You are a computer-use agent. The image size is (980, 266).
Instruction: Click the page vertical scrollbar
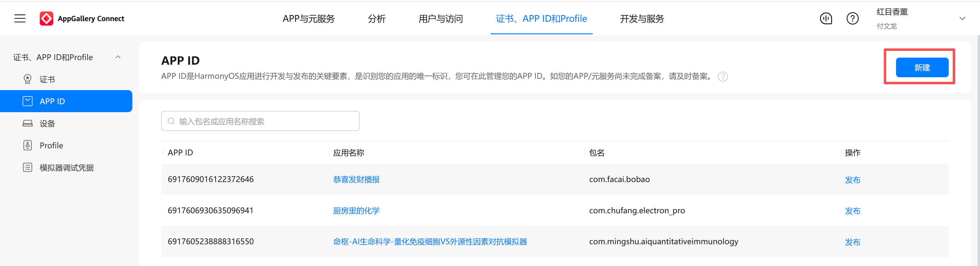coord(978,150)
